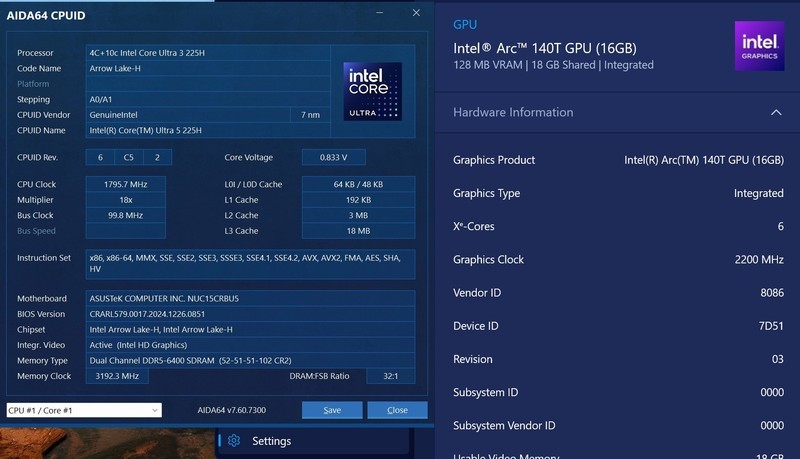The image size is (800, 459).
Task: Click the Graphics Product row value
Action: click(x=704, y=160)
